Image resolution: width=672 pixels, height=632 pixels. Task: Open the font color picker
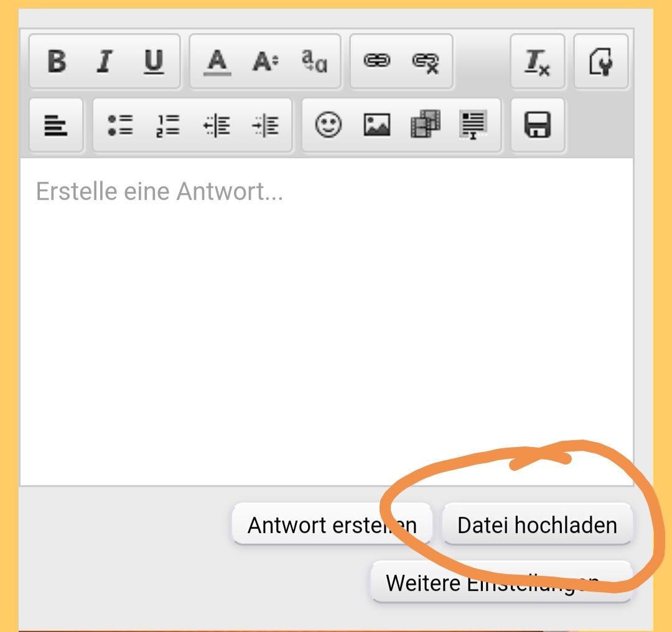(x=217, y=61)
